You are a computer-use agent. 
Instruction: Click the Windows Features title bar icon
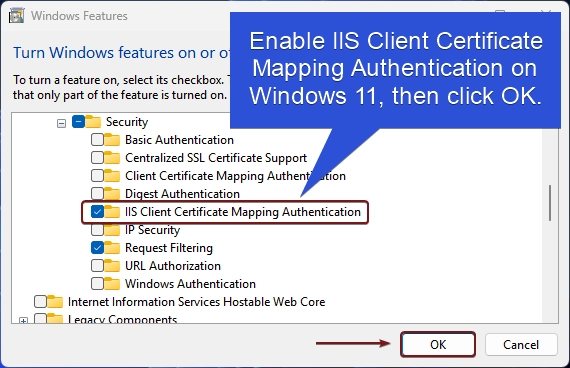(16, 16)
